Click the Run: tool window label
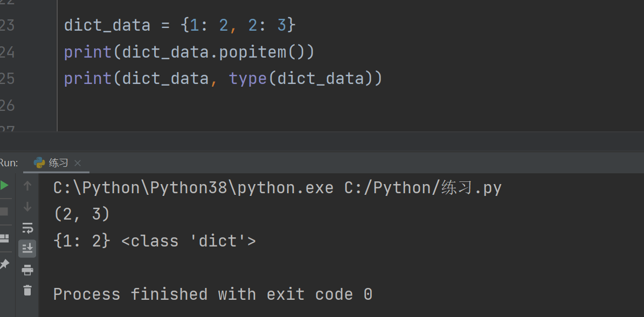Image resolution: width=644 pixels, height=317 pixels. [9, 162]
